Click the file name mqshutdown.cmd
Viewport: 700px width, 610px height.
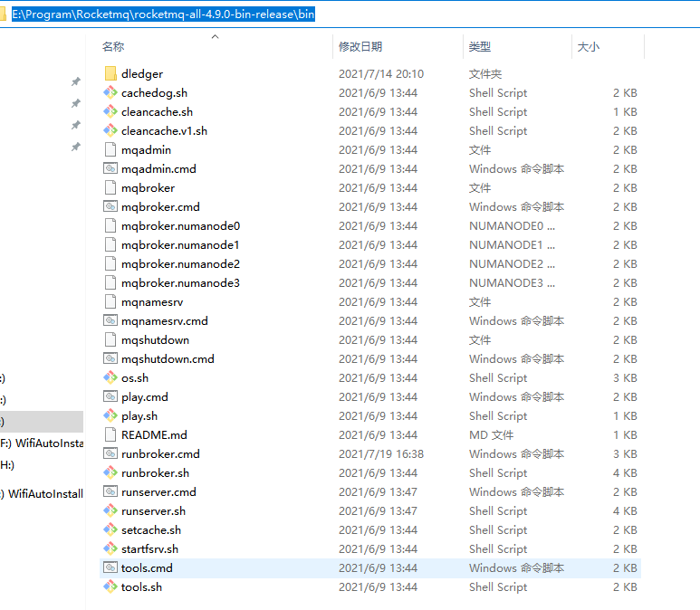168,358
